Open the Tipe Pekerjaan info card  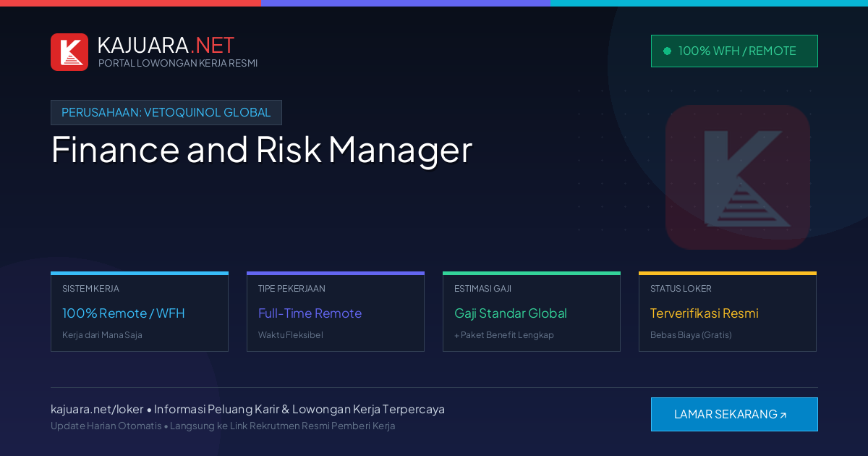tap(336, 311)
